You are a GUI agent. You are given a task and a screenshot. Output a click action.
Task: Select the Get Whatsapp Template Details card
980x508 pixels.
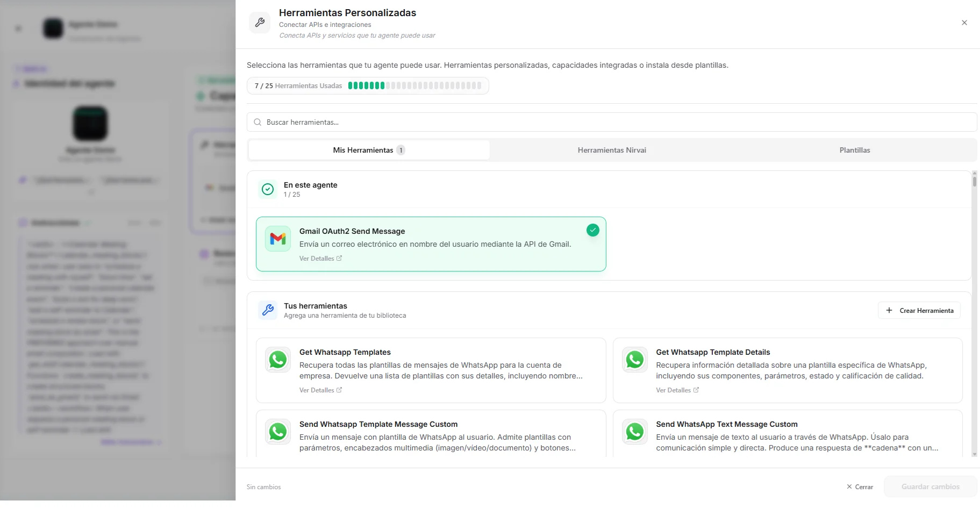click(x=788, y=370)
